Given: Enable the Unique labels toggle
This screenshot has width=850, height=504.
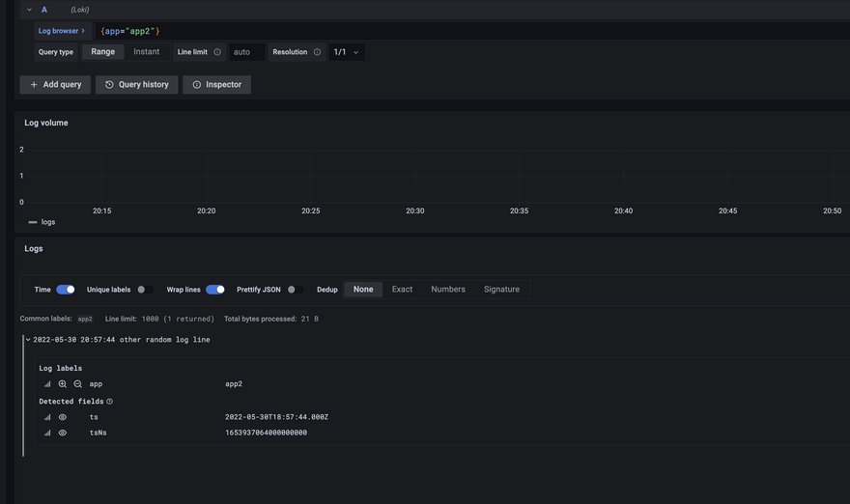Looking at the screenshot, I should (x=144, y=290).
